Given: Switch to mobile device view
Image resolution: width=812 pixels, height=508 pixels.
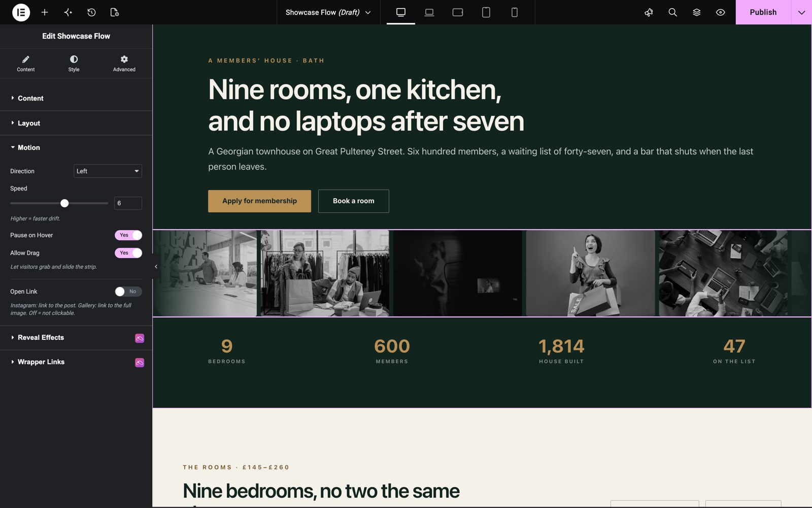Looking at the screenshot, I should click(x=515, y=12).
